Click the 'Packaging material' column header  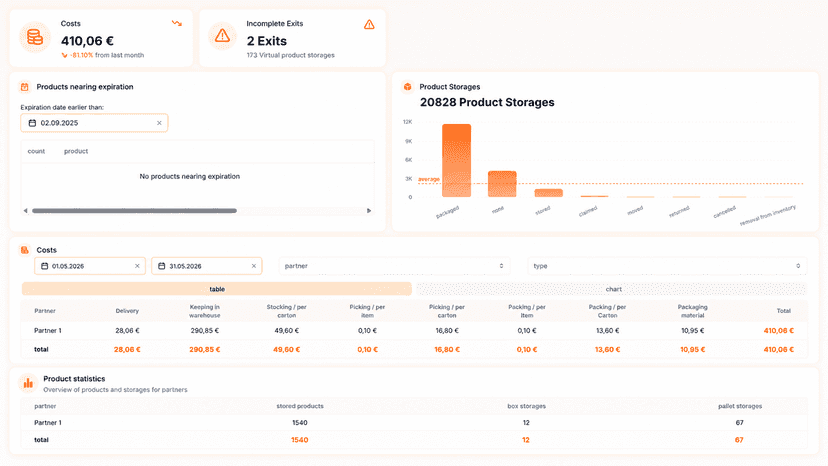[692, 311]
